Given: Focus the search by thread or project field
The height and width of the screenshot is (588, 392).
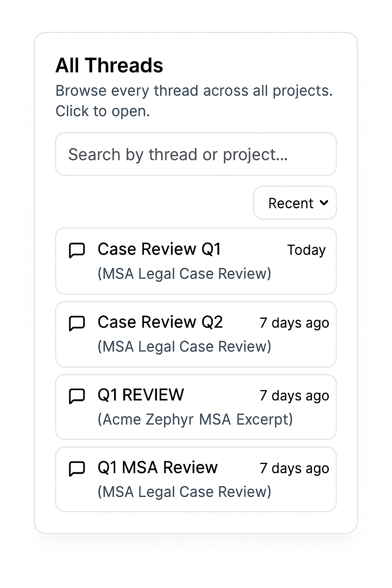Looking at the screenshot, I should 196,154.
